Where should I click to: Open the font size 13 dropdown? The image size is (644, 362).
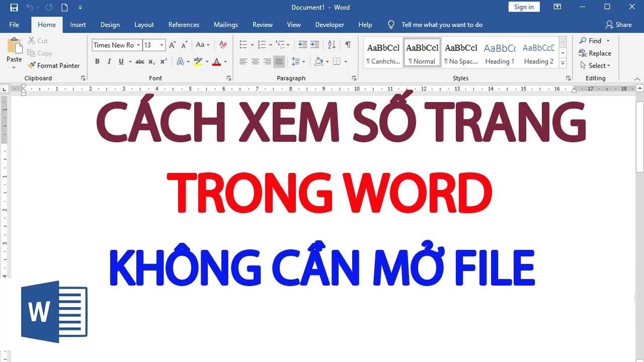pyautogui.click(x=162, y=45)
